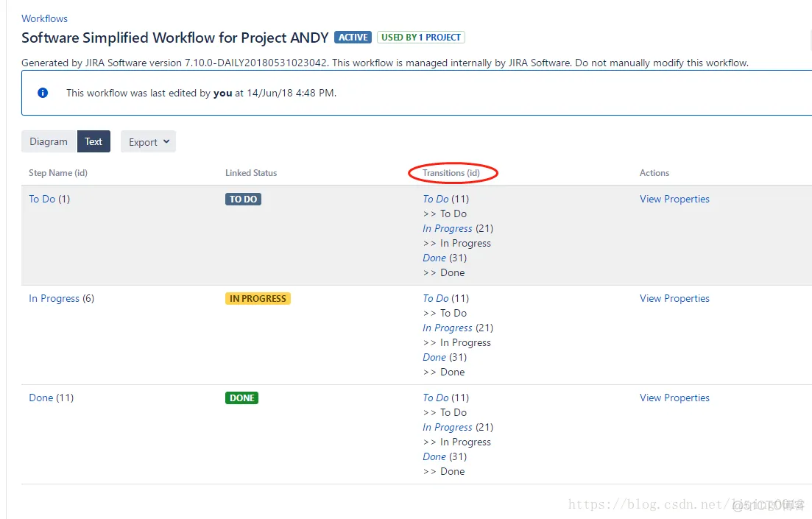Open the To Do (1) step link
The height and width of the screenshot is (519, 812).
pyautogui.click(x=42, y=199)
